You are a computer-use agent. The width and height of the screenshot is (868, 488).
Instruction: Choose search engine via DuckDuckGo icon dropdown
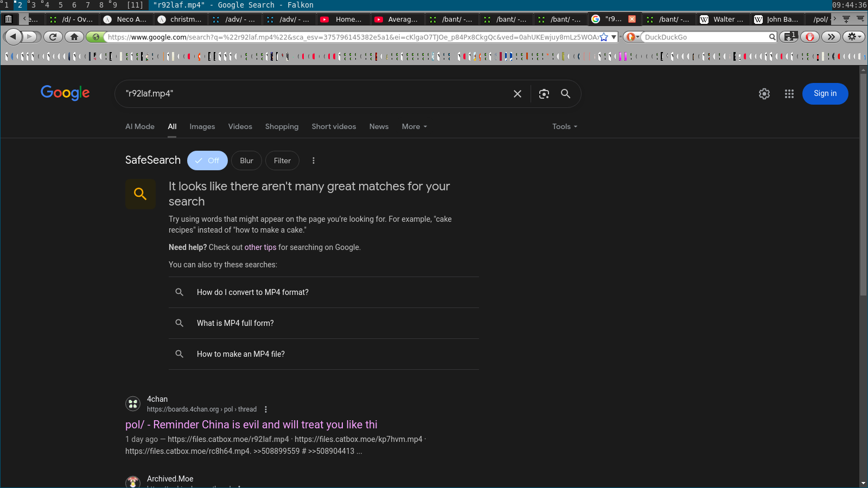pyautogui.click(x=632, y=37)
